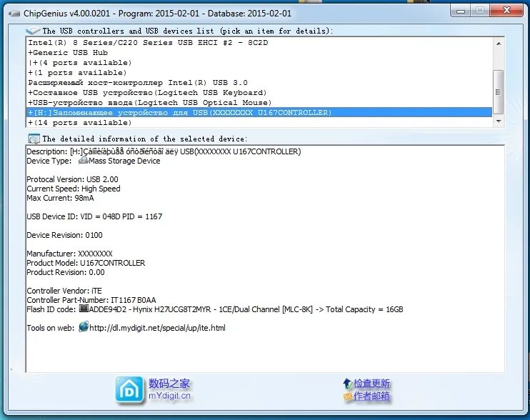The image size is (530, 420).
Task: Select the H: U167CONTROLLER storage device row
Action: click(x=259, y=113)
